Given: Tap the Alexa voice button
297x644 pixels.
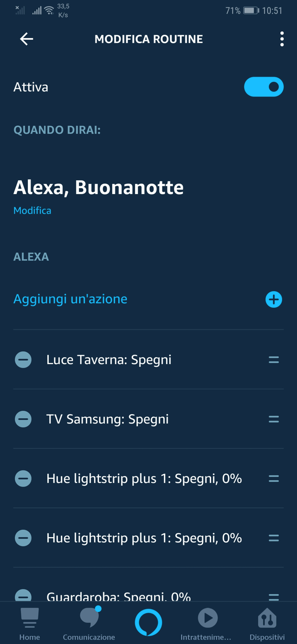Looking at the screenshot, I should click(148, 623).
